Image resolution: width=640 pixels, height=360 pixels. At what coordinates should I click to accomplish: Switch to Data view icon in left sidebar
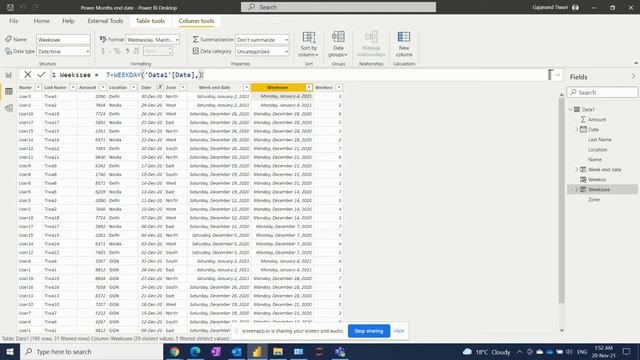(9, 91)
